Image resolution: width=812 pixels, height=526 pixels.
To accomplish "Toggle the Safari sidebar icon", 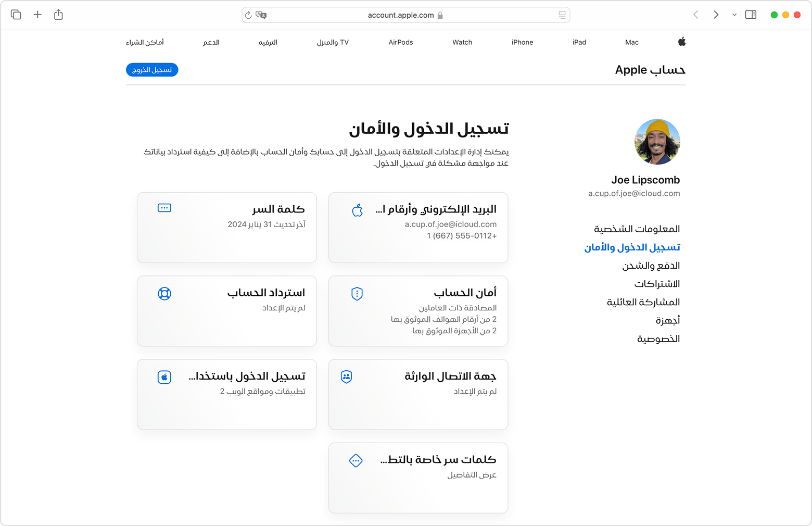I will tap(751, 15).
